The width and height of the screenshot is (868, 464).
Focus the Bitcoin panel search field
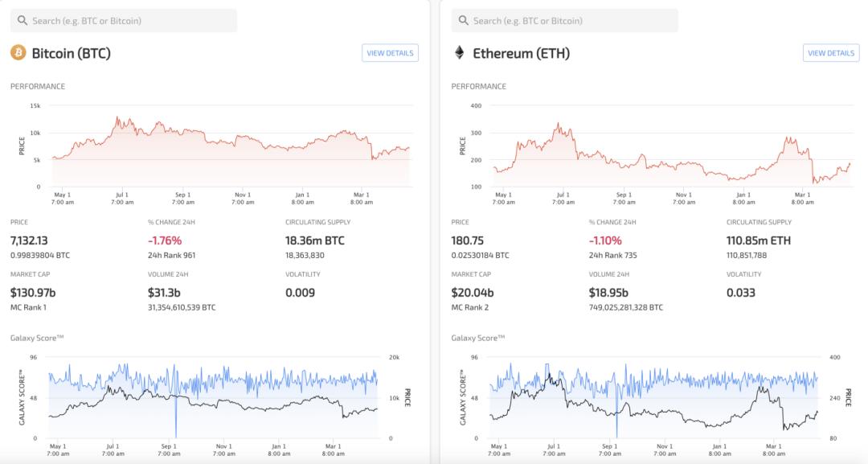point(124,20)
